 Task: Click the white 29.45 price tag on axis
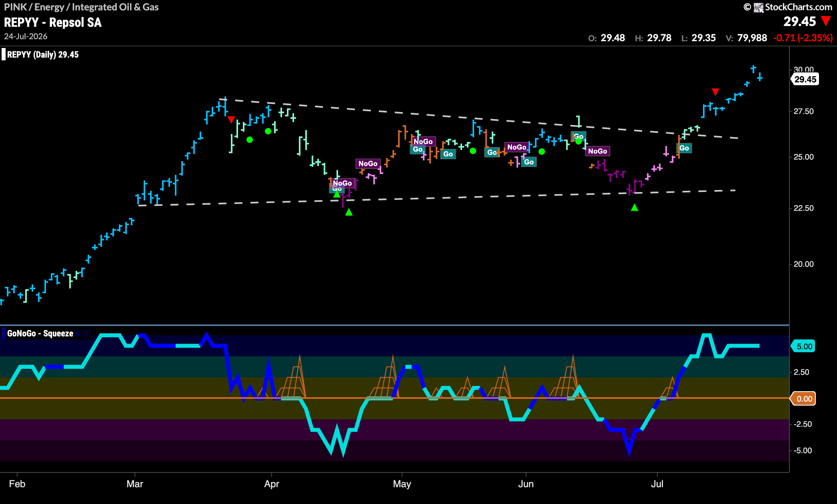pos(805,79)
